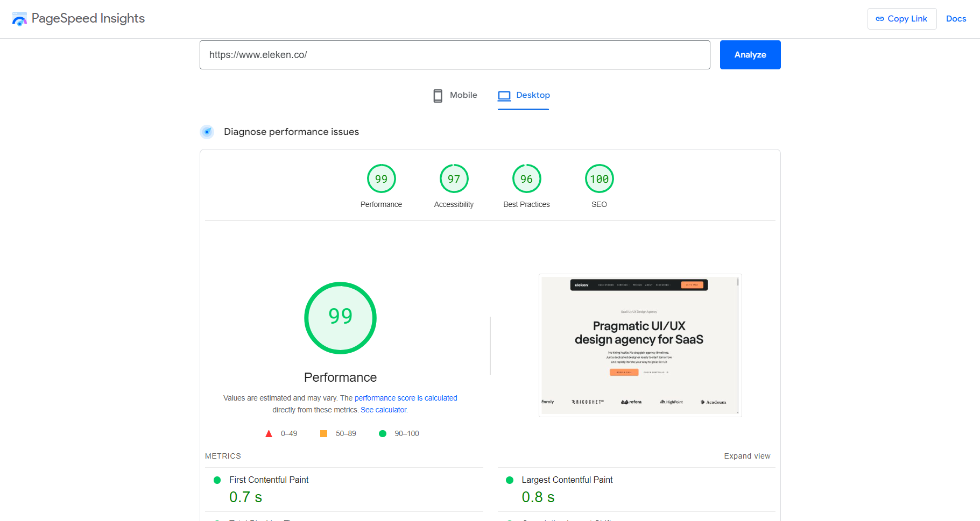Click the Performance label under small gauge
This screenshot has width=980, height=521.
[x=381, y=204]
